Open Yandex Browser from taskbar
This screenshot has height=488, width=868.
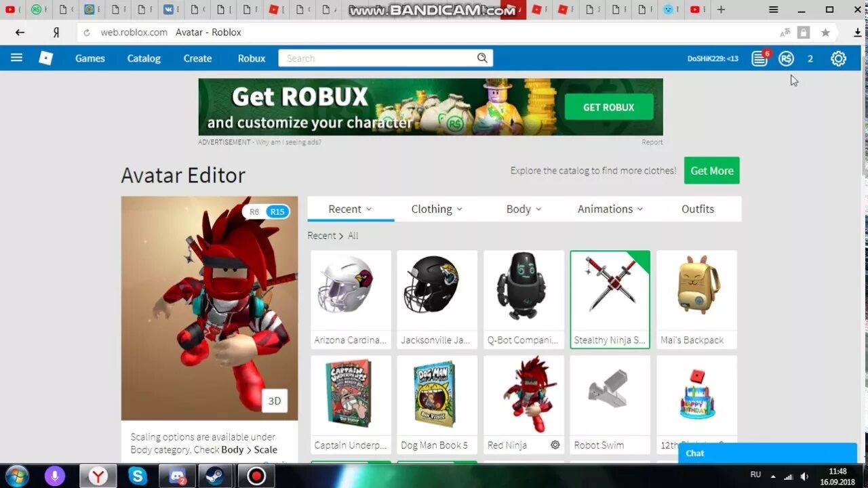(x=98, y=476)
